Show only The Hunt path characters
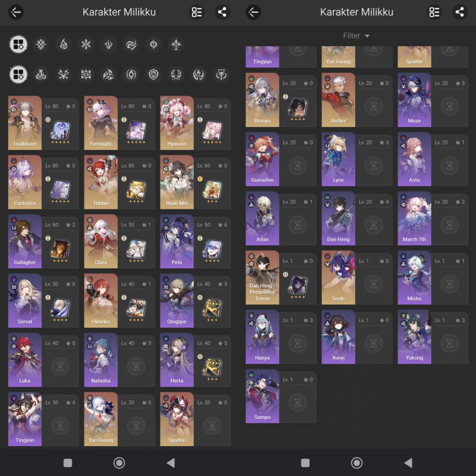476x476 pixels. tap(63, 74)
